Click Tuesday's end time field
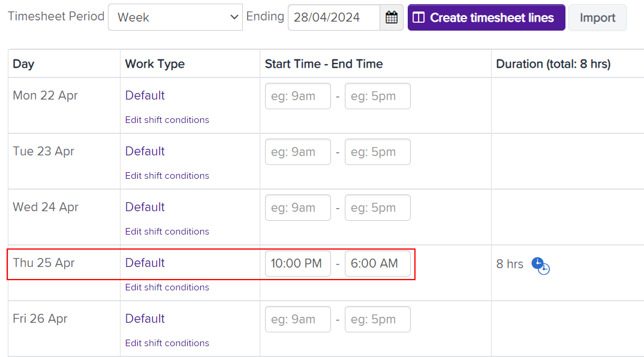This screenshot has width=644, height=357. 377,152
